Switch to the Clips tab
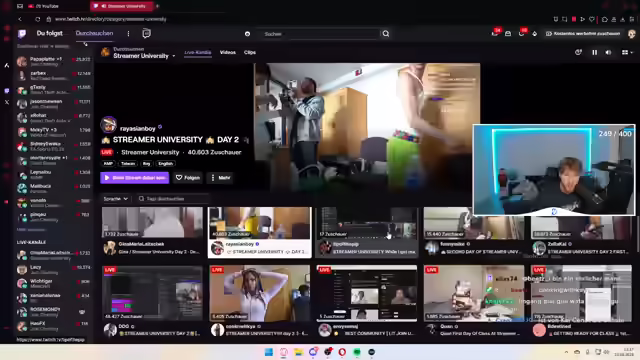This screenshot has height=360, width=640. tap(250, 52)
